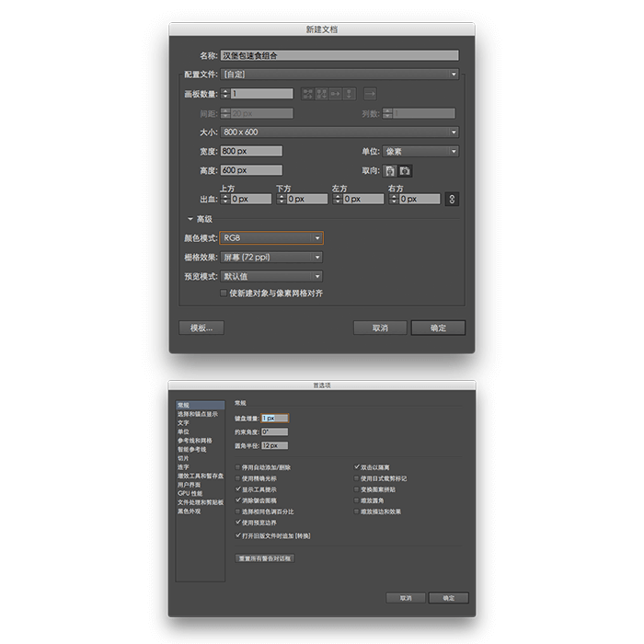Screen dimensions: 644x644
Task: Enable 使新建对象与像素网格对齐 checkbox
Action: [223, 293]
